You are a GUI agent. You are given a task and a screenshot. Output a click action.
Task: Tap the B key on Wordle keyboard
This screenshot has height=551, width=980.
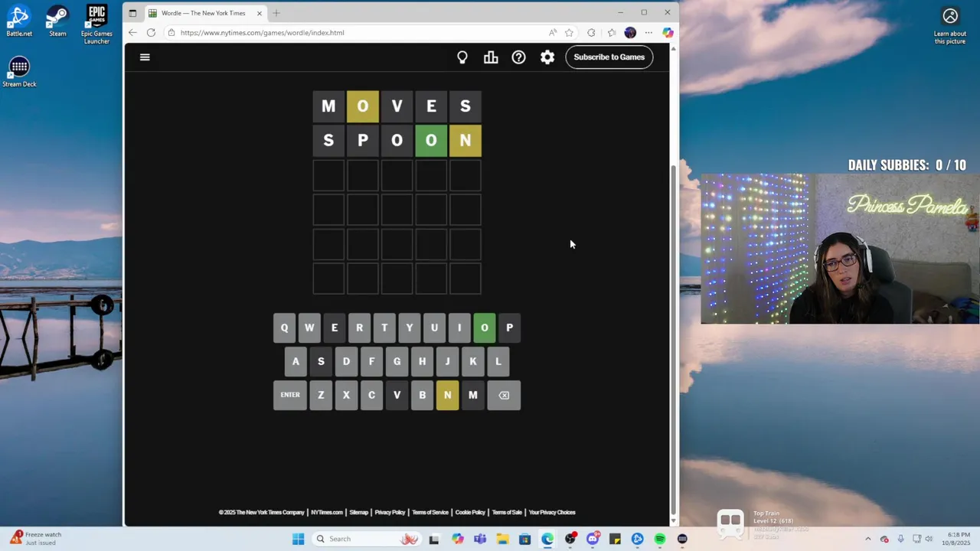tap(422, 395)
